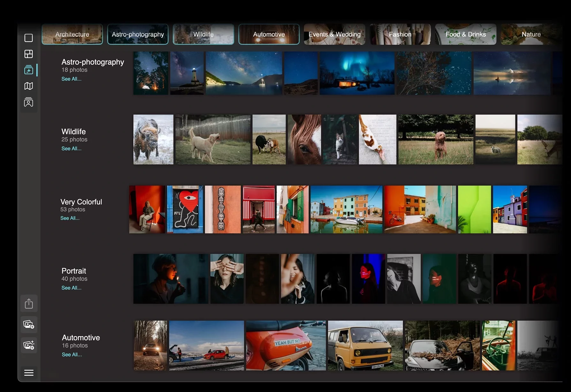Open the laughing woman portrait

click(298, 279)
